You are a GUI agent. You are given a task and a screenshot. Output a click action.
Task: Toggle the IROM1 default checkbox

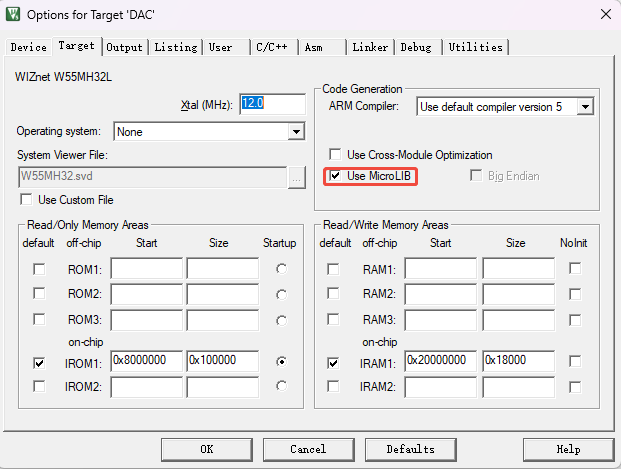pos(39,363)
